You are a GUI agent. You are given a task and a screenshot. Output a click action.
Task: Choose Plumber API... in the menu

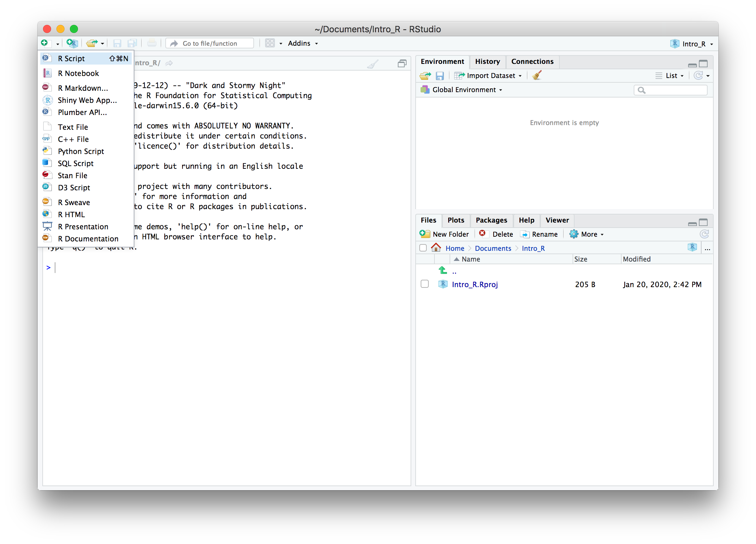86,112
